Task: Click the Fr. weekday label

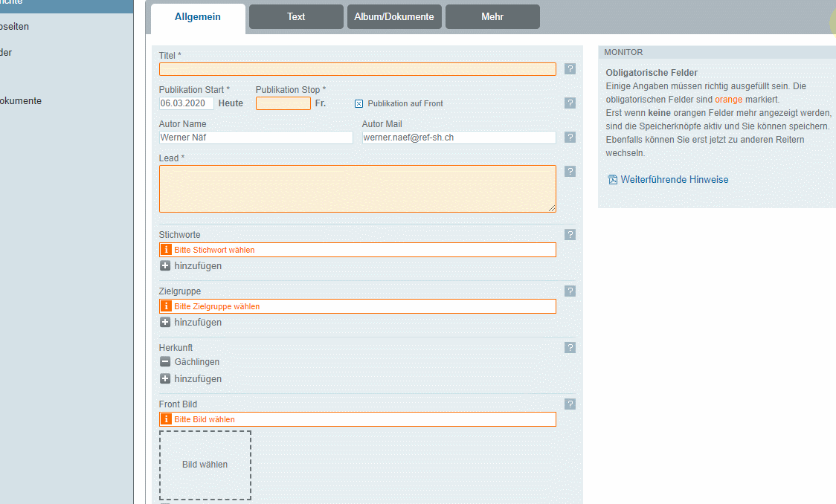Action: pos(320,103)
